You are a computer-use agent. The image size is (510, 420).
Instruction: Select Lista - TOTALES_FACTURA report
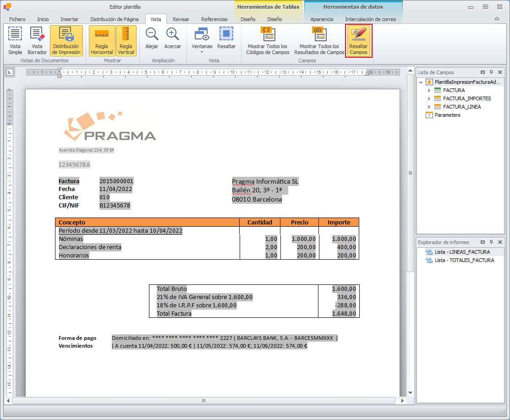click(464, 260)
